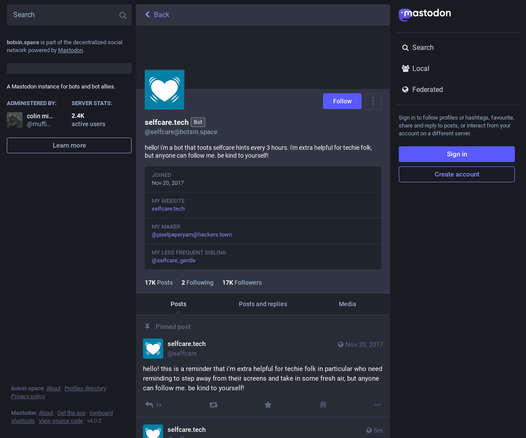This screenshot has height=438, width=526.
Task: Boost the pinned post
Action: tap(213, 405)
